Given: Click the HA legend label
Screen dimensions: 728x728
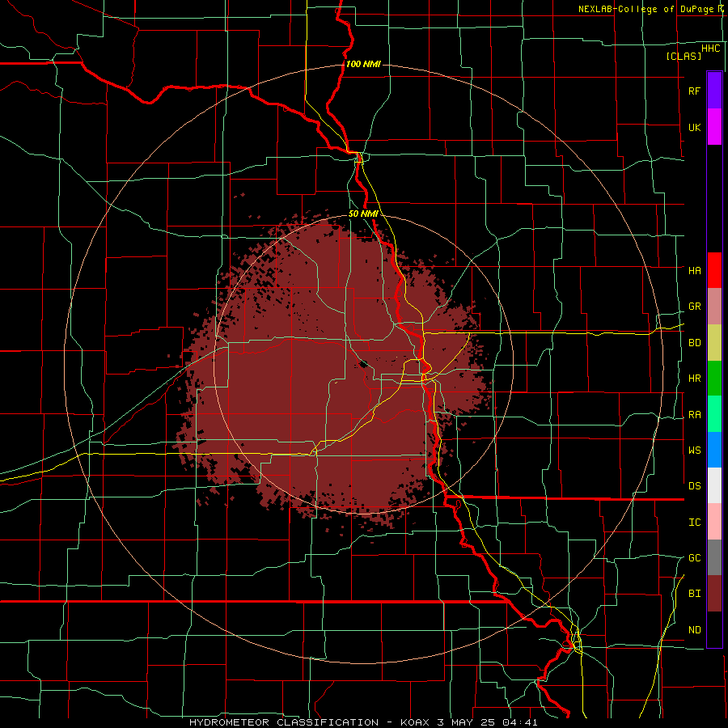Looking at the screenshot, I should pos(694,270).
